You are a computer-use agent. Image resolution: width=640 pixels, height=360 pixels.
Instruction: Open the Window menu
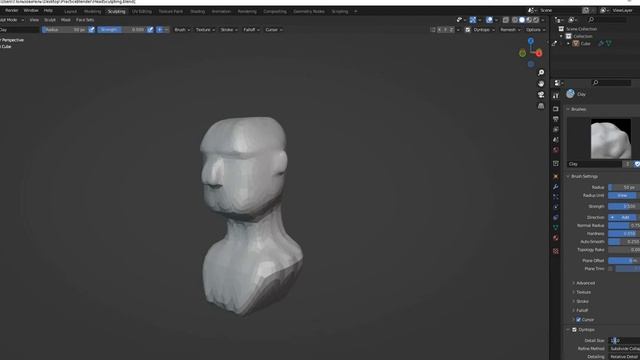[x=31, y=11]
